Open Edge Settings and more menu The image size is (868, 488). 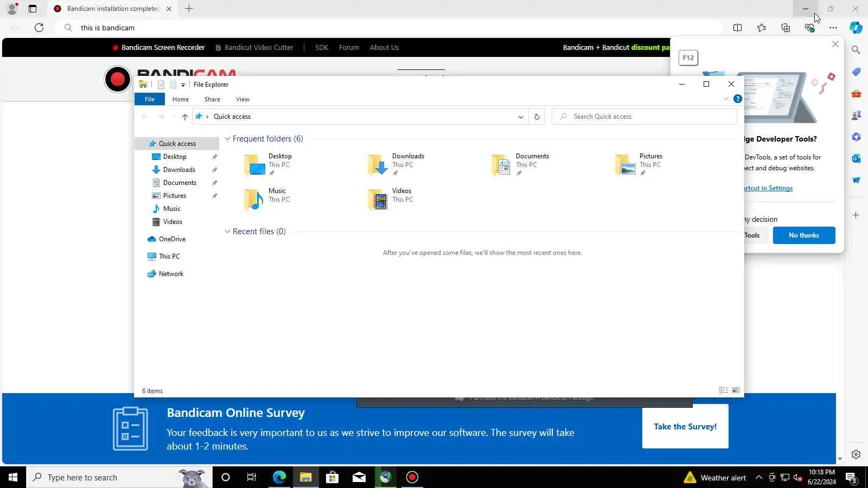tap(833, 28)
